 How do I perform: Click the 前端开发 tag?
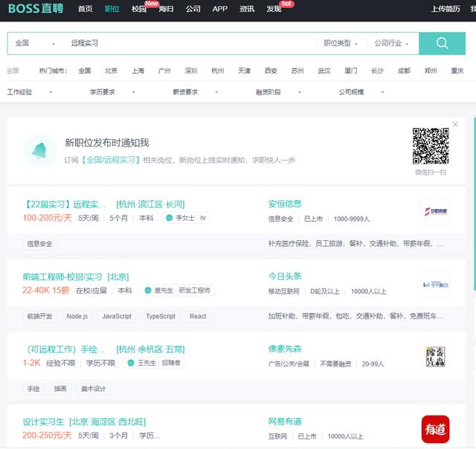[39, 316]
